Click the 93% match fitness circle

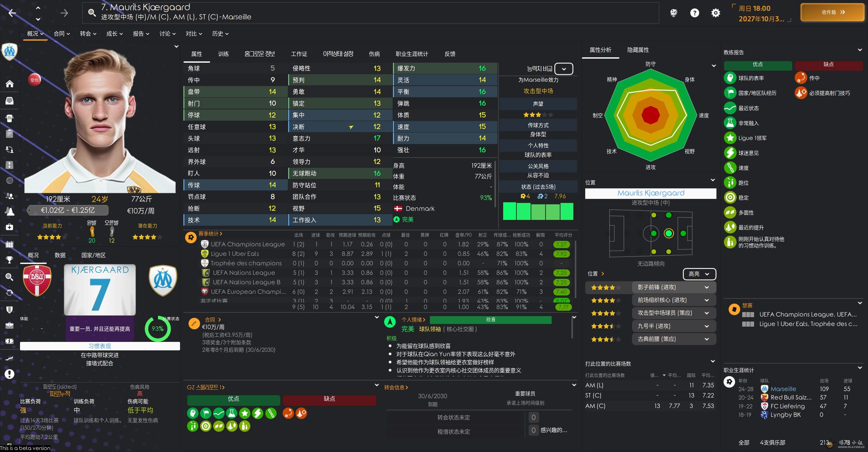pyautogui.click(x=157, y=329)
